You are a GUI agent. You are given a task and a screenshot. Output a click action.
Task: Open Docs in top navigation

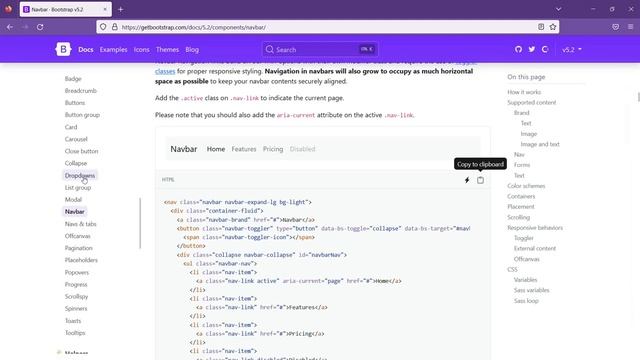coord(86,49)
